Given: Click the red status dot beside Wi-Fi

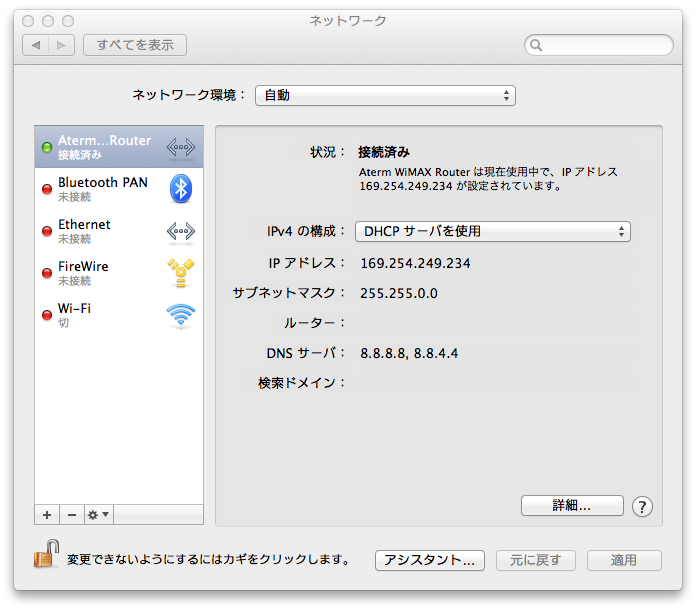Looking at the screenshot, I should tap(47, 315).
